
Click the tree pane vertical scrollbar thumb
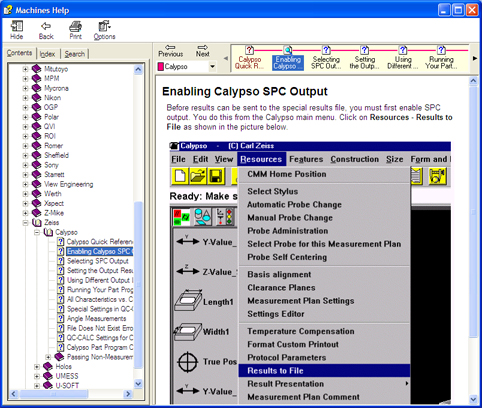[138, 284]
